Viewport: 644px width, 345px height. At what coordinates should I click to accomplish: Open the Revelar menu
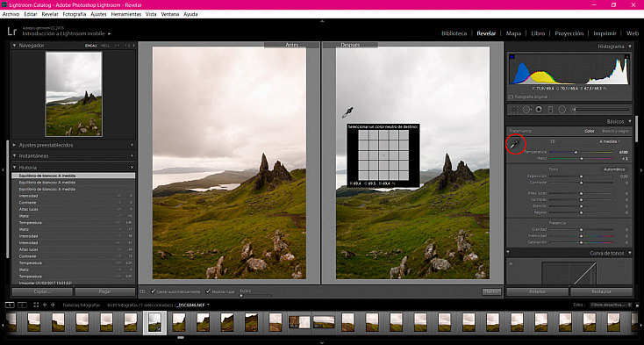pos(50,14)
